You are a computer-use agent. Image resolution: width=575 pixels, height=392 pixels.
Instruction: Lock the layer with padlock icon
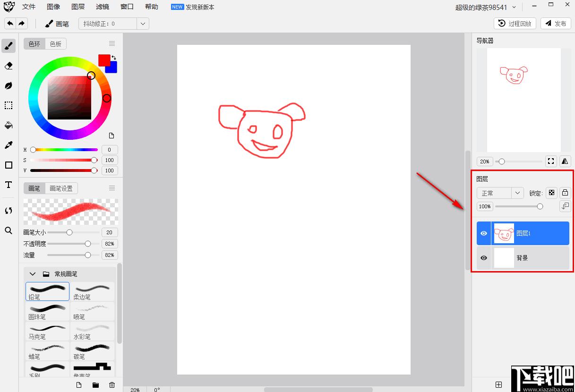pyautogui.click(x=565, y=193)
